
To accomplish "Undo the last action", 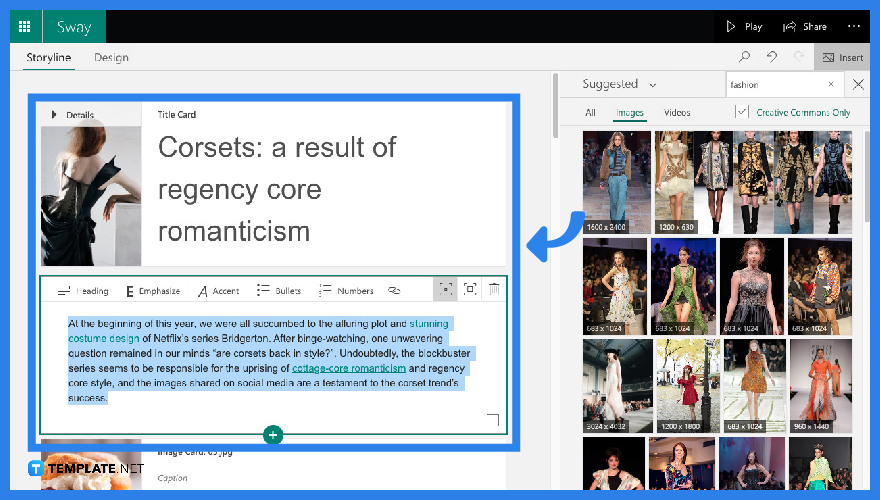I will tap(772, 57).
